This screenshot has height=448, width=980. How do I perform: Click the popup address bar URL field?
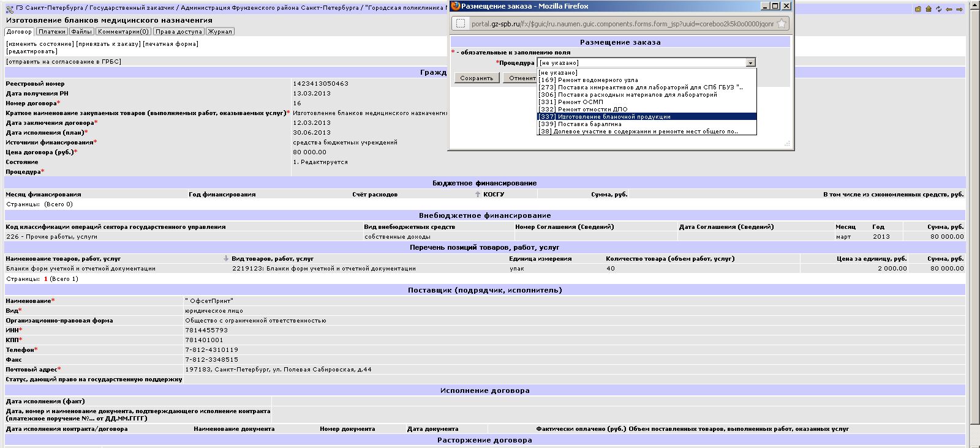(x=622, y=24)
